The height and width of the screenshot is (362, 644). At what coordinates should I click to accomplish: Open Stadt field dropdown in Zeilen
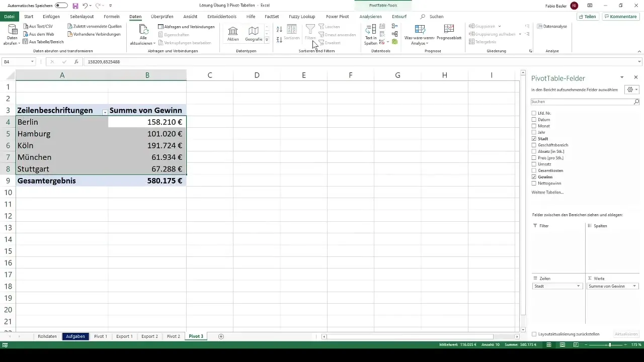(x=578, y=286)
